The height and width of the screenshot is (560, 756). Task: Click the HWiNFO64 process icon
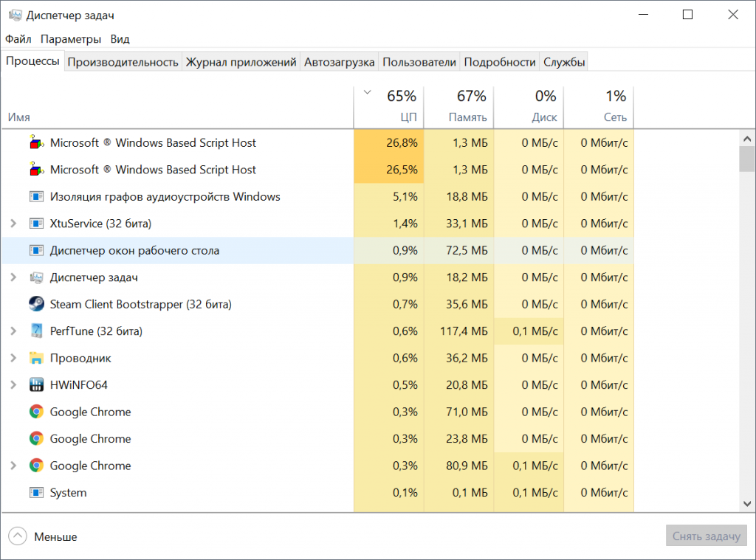click(36, 385)
